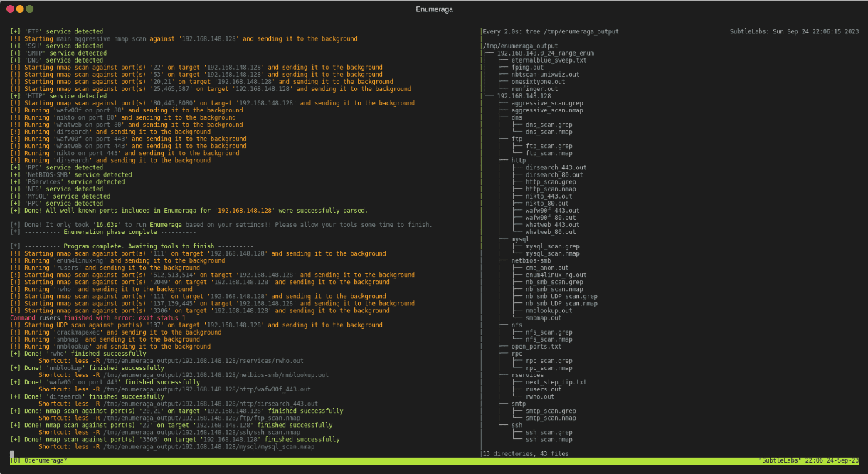The height and width of the screenshot is (474, 868).
Task: Select the 192.168.148.0_24_range_enum directory in tree
Action: 545,53
